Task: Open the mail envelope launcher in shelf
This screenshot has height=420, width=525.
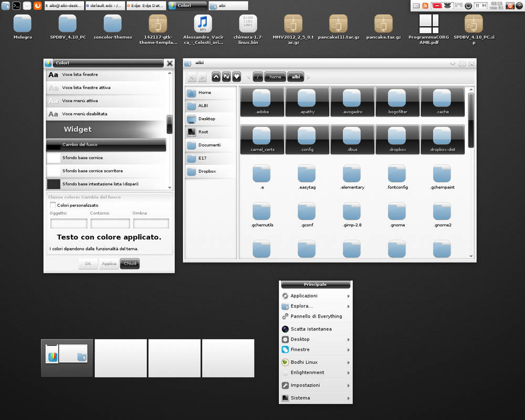Action: (27, 5)
